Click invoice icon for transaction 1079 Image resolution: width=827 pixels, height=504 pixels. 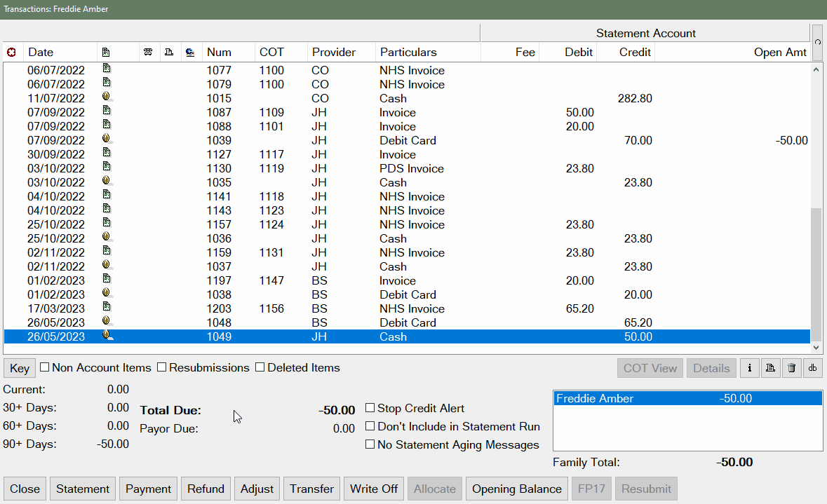click(x=107, y=82)
